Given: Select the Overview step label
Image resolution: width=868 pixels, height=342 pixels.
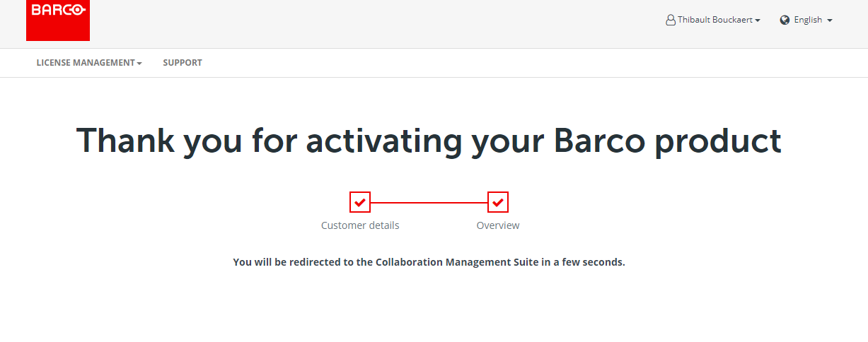Looking at the screenshot, I should 498,225.
